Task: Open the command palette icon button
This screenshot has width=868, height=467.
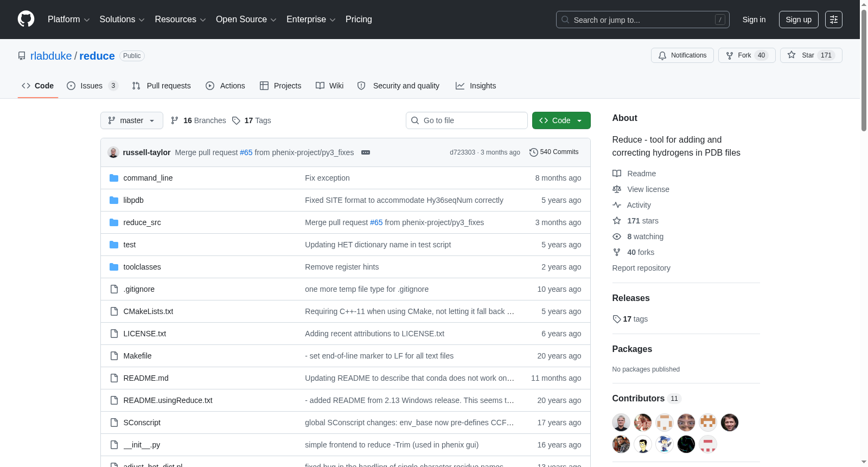Action: click(834, 20)
